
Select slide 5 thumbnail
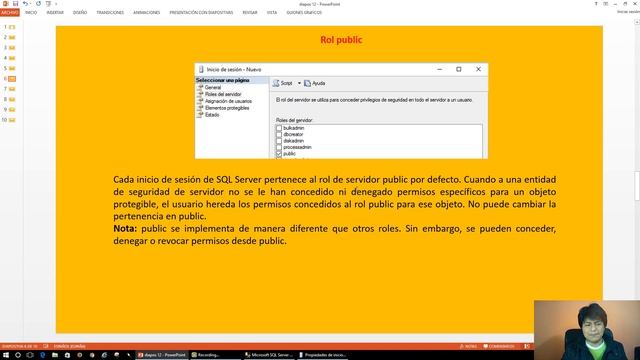pos(12,69)
